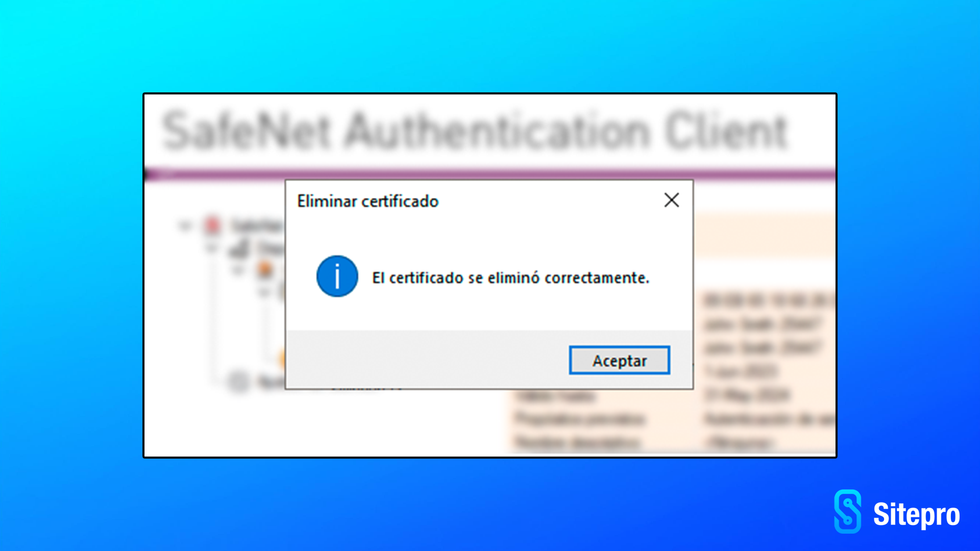Click the Eliminar certificado title text
The height and width of the screenshot is (551, 980).
(x=367, y=201)
